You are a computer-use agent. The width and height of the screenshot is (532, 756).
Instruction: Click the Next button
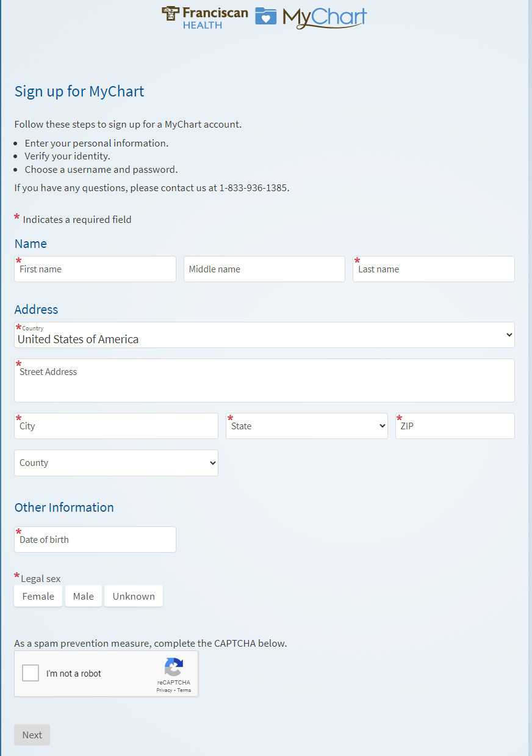pos(32,735)
